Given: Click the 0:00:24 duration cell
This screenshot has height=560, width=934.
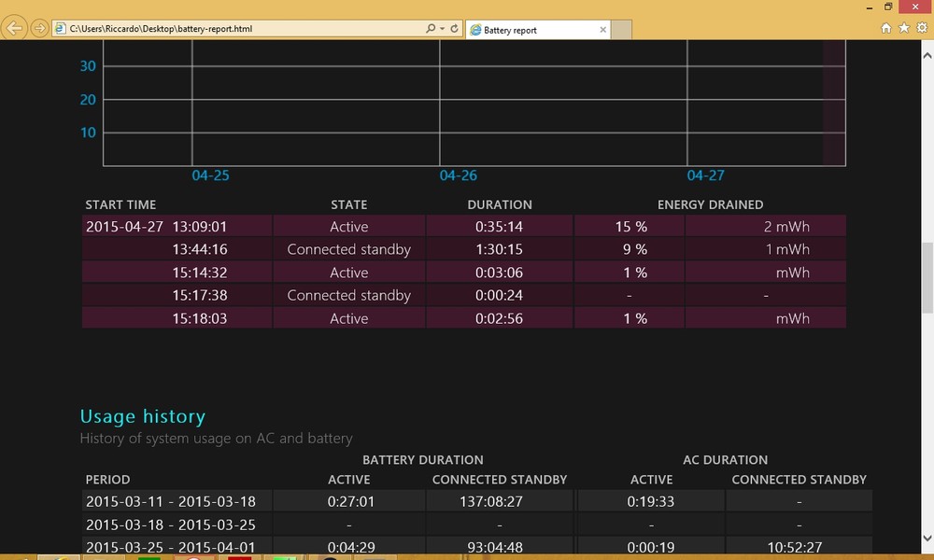Looking at the screenshot, I should [x=499, y=295].
